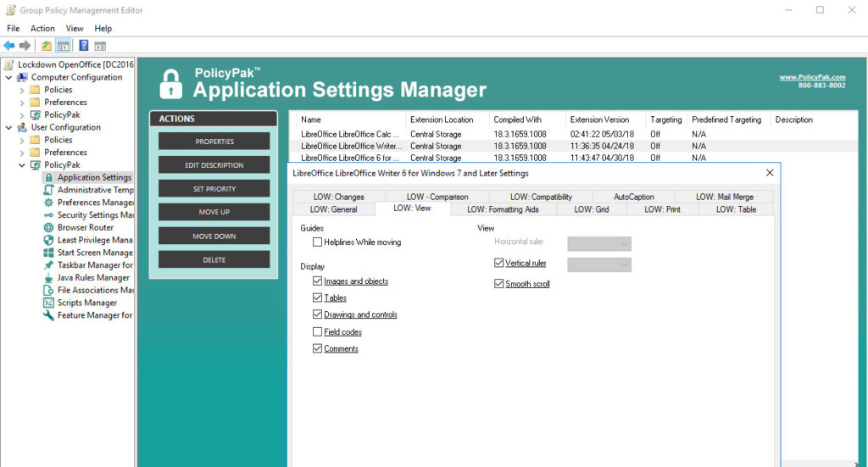This screenshot has width=868, height=467.
Task: Select the Administrative Templates icon in tree
Action: tap(48, 190)
